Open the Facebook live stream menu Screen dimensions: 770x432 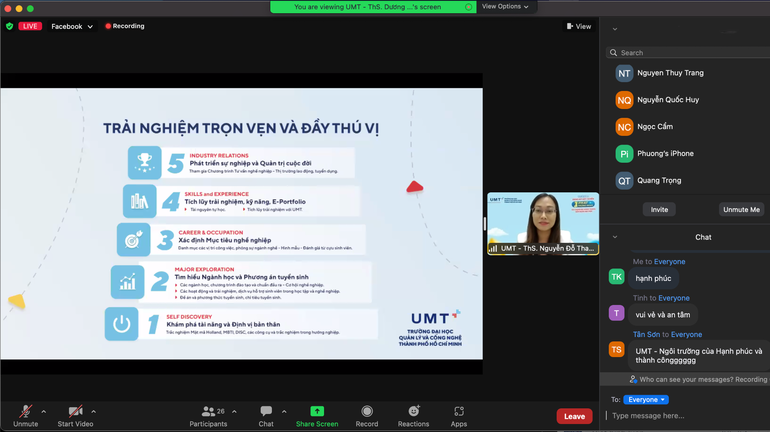tap(72, 26)
